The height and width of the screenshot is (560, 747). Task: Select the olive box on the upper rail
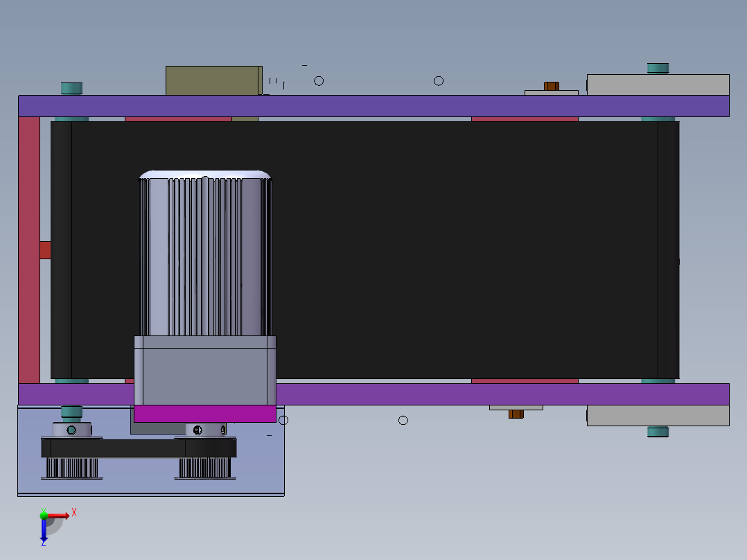click(214, 80)
